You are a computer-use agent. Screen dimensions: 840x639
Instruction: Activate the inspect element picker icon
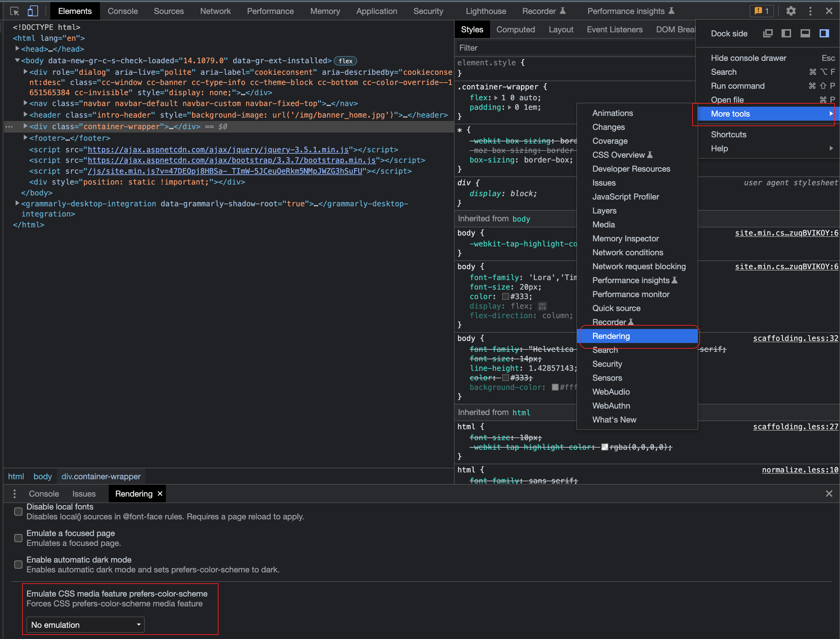(x=15, y=11)
